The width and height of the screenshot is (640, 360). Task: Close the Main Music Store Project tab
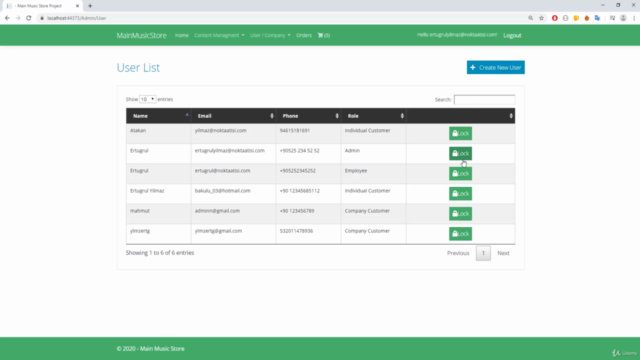point(77,6)
